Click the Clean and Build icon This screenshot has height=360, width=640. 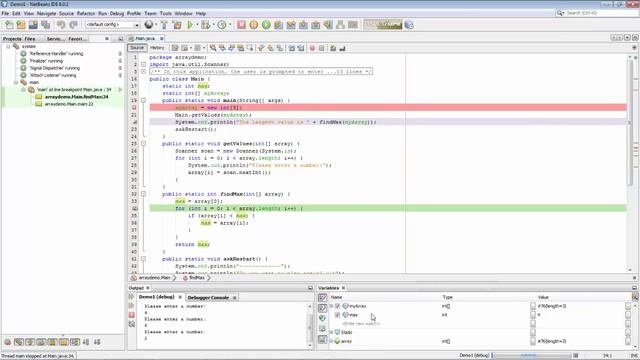tap(177, 25)
